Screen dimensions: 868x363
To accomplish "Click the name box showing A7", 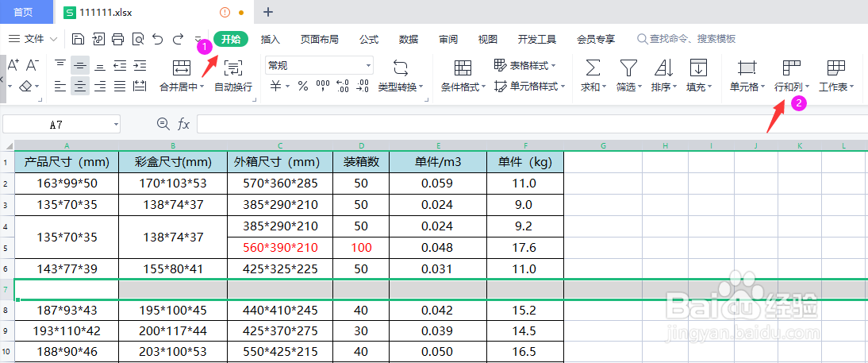I will [x=61, y=125].
